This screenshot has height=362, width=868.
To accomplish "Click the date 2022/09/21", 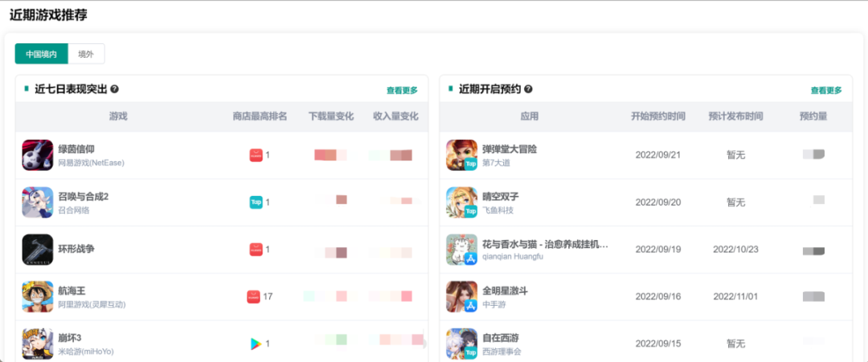I will (658, 155).
